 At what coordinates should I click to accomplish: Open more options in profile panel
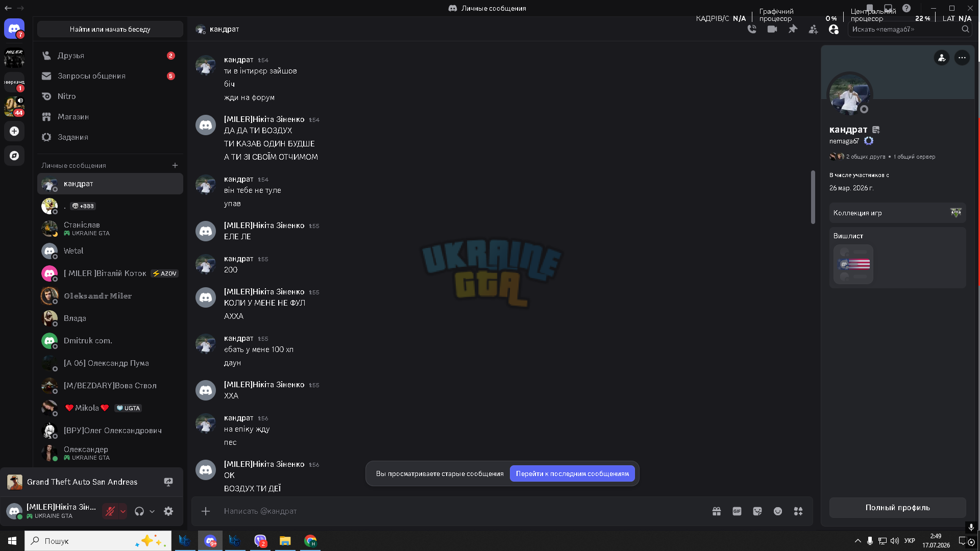click(x=962, y=58)
